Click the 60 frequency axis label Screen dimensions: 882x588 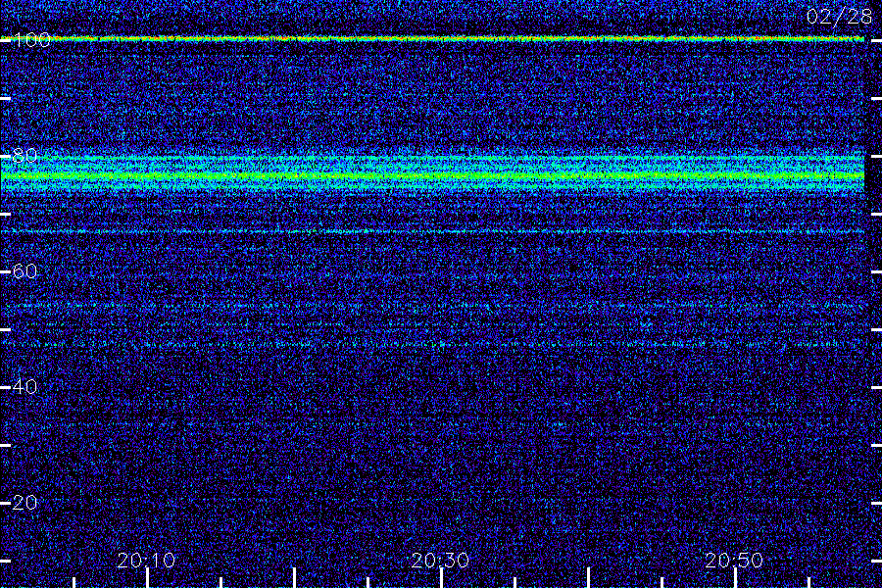pos(24,271)
